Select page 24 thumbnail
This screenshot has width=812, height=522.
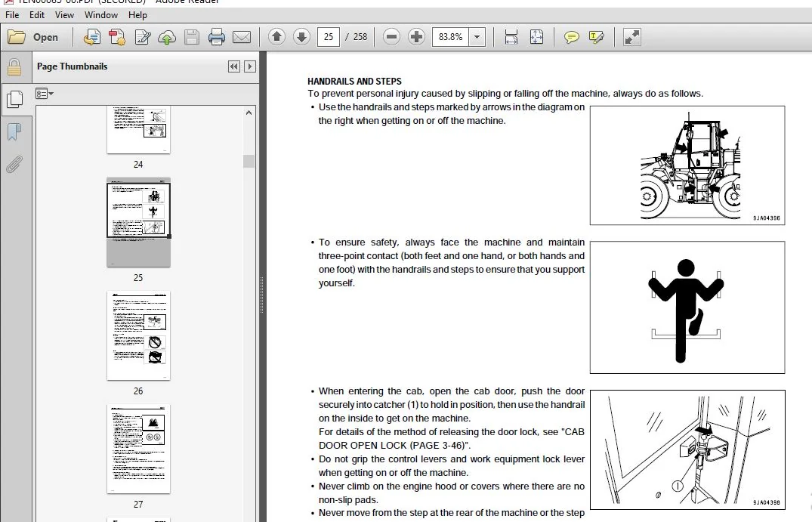(x=138, y=130)
